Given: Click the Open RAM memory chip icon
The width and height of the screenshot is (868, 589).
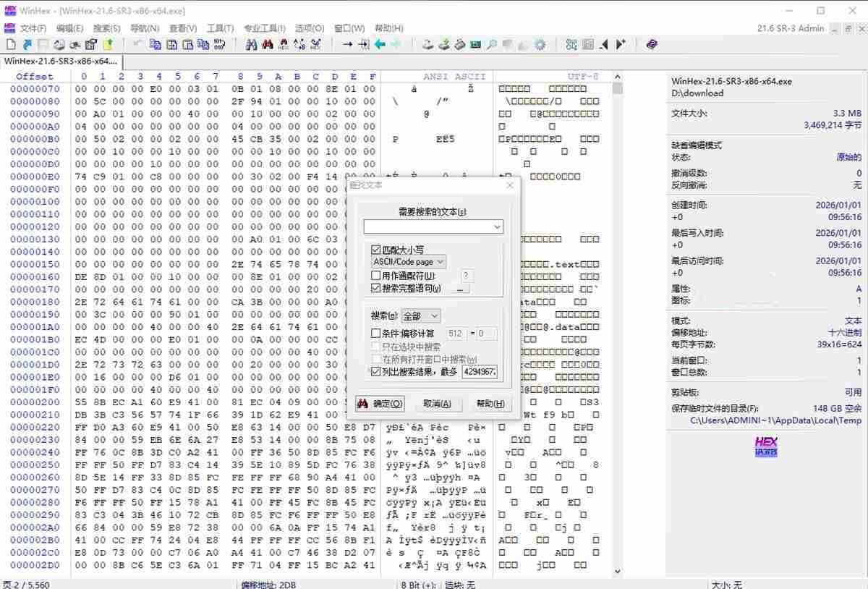Looking at the screenshot, I should (475, 44).
